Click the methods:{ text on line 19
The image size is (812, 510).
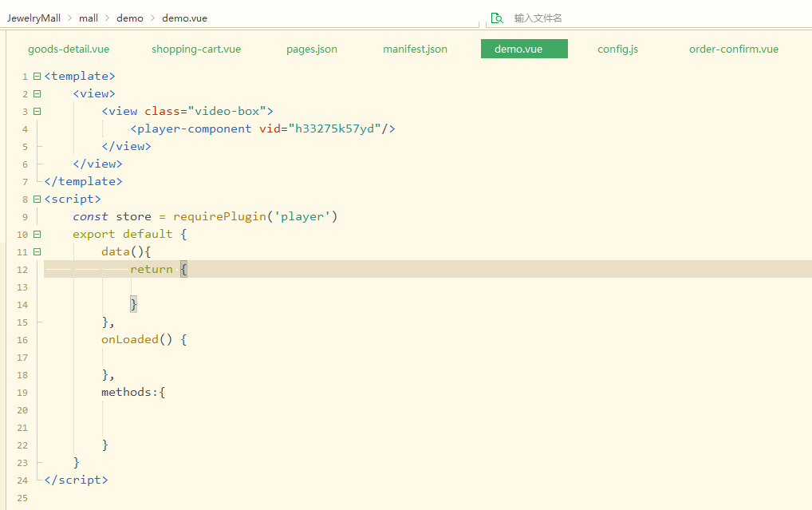[x=133, y=393]
